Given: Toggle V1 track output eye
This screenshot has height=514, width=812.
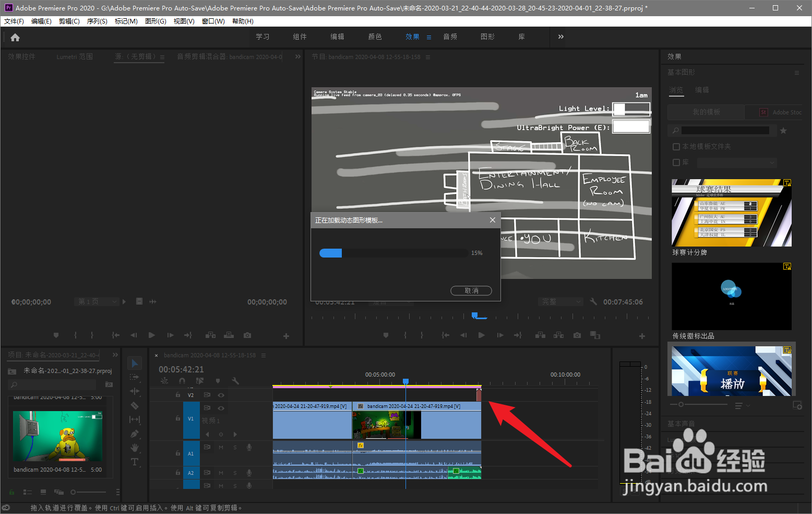Looking at the screenshot, I should pos(221,408).
